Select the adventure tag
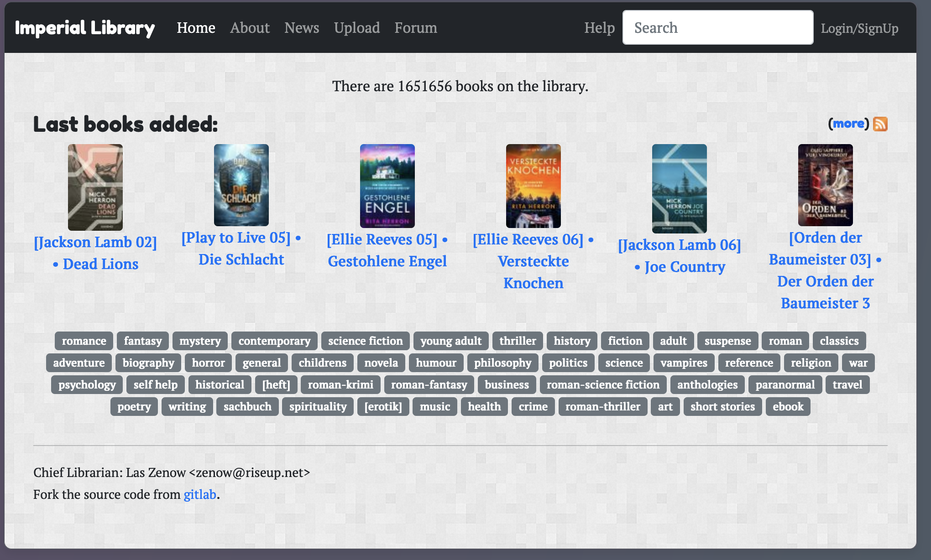 tap(79, 363)
